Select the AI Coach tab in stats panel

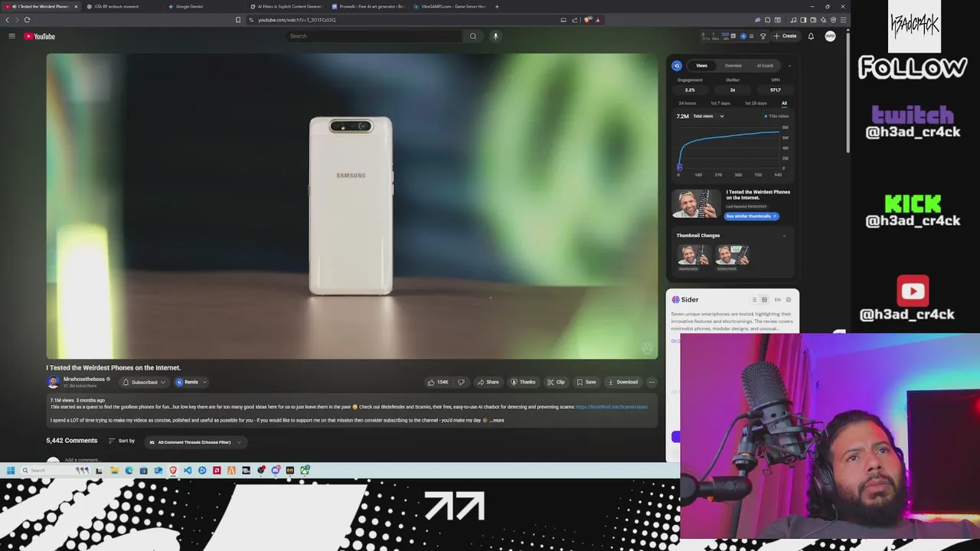pyautogui.click(x=765, y=66)
